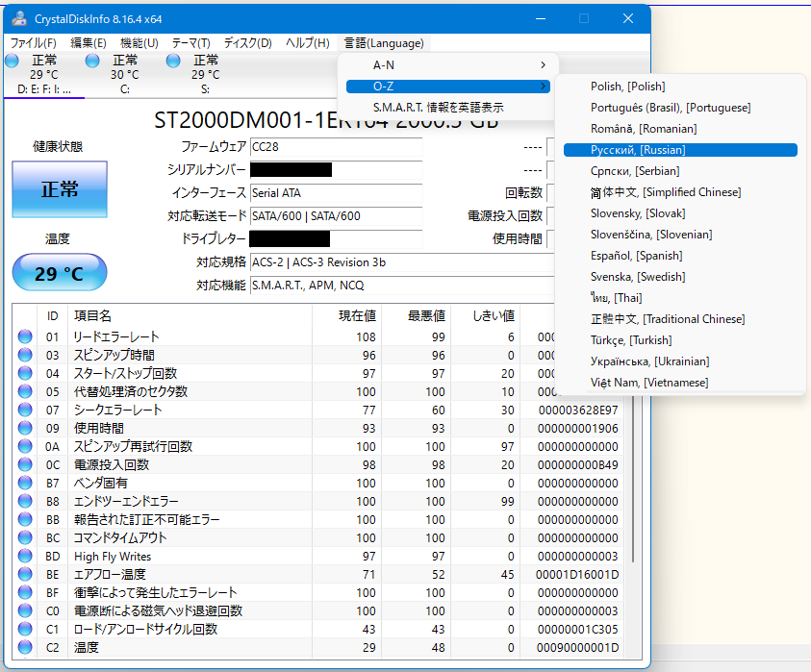811x672 pixels.
Task: Click the status orb for row B8
Action: pyautogui.click(x=25, y=501)
